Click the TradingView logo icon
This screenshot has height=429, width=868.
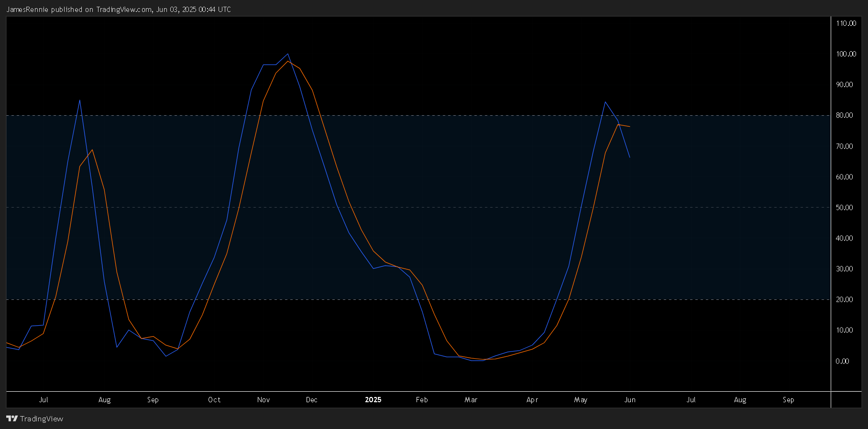tap(12, 418)
